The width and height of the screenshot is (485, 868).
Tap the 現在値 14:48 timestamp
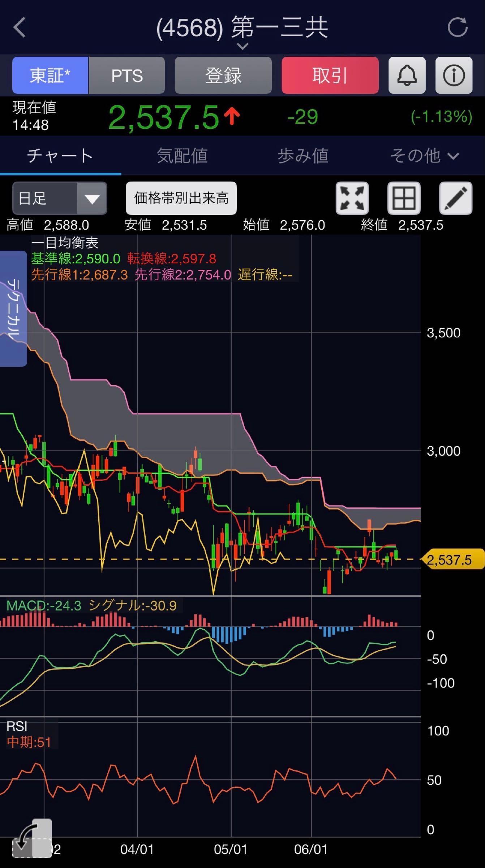click(34, 116)
